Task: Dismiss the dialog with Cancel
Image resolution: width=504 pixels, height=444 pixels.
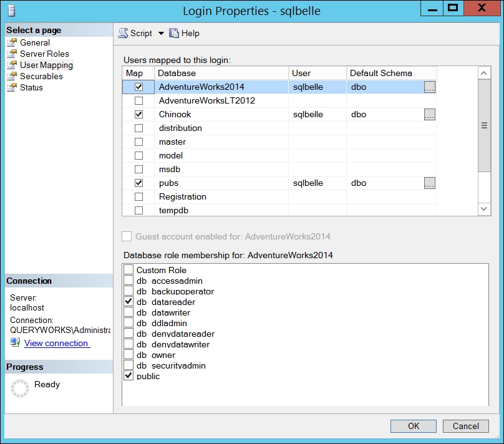Action: (466, 426)
